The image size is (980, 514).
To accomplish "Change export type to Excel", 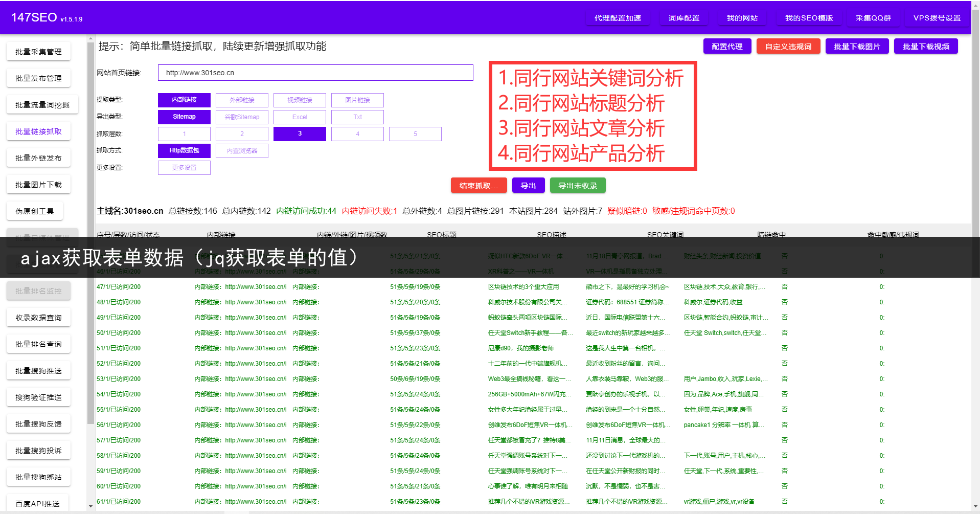I will coord(300,117).
